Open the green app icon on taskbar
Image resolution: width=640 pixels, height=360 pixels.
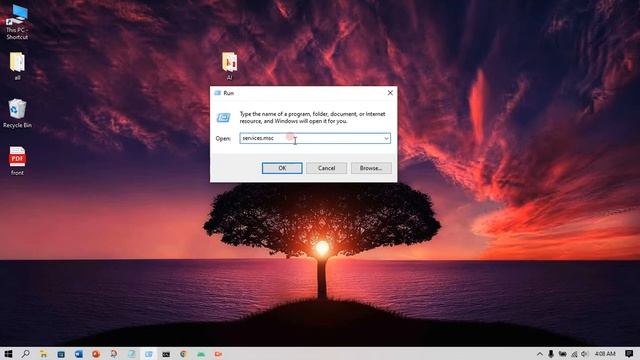pos(201,354)
